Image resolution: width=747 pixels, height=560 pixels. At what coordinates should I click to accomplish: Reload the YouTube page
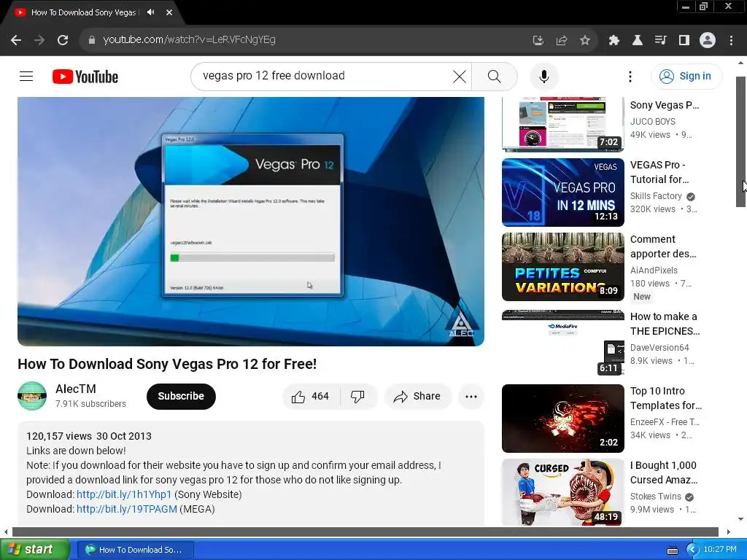coord(63,40)
